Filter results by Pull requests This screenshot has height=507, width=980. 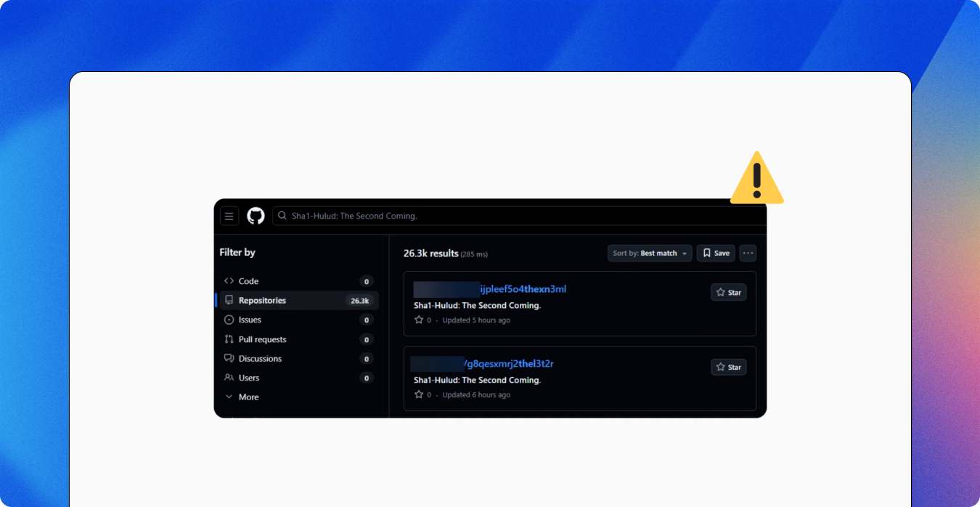(x=262, y=340)
